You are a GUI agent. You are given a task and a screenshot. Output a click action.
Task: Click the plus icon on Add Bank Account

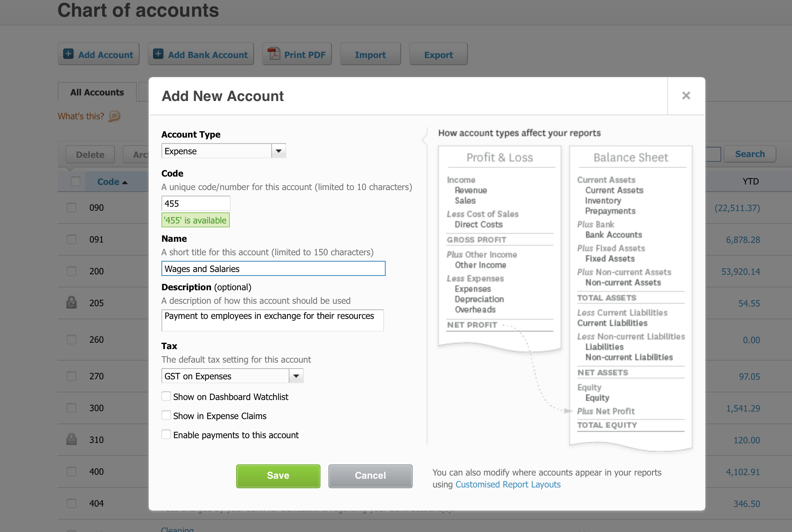pyautogui.click(x=158, y=54)
